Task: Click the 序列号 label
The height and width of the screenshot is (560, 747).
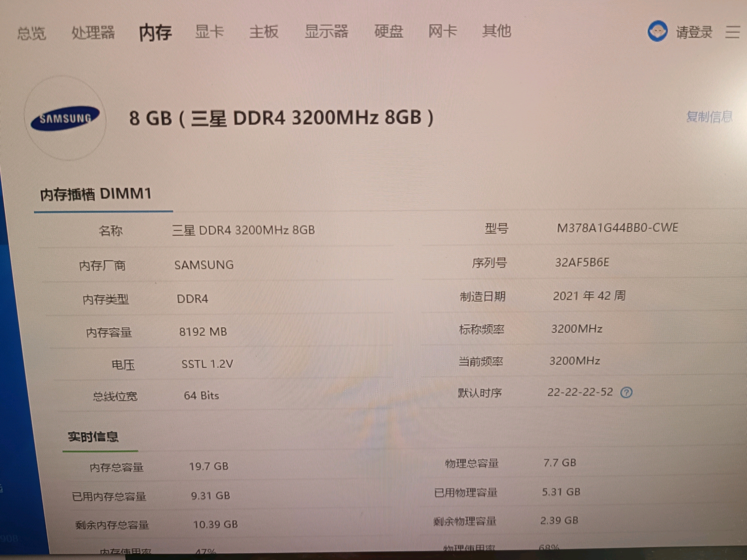Action: (489, 263)
